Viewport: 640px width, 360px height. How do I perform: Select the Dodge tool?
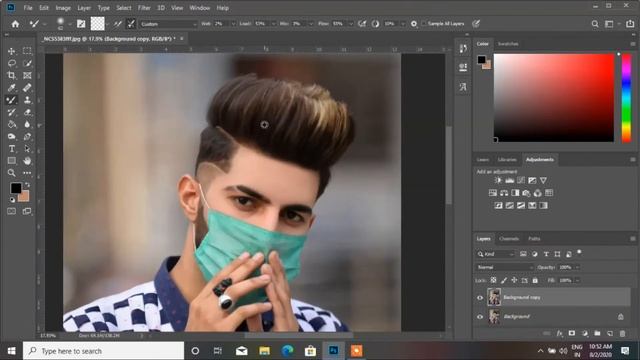point(11,137)
